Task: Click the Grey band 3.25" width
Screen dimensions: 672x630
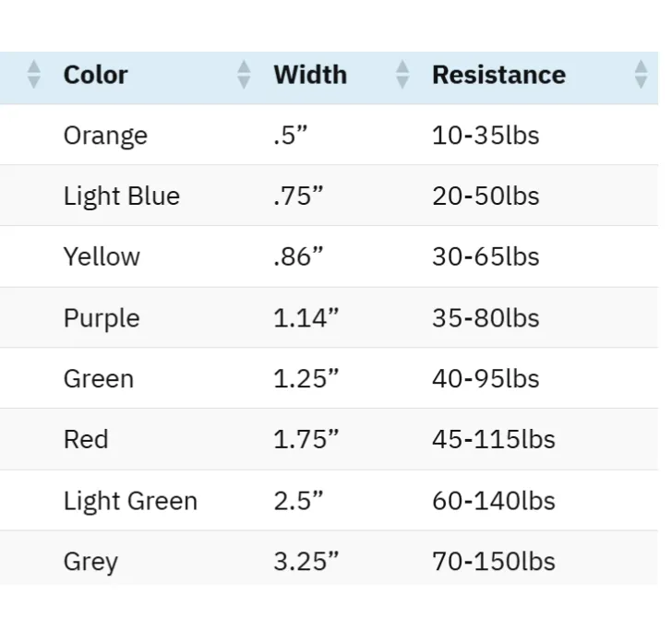Action: (306, 562)
